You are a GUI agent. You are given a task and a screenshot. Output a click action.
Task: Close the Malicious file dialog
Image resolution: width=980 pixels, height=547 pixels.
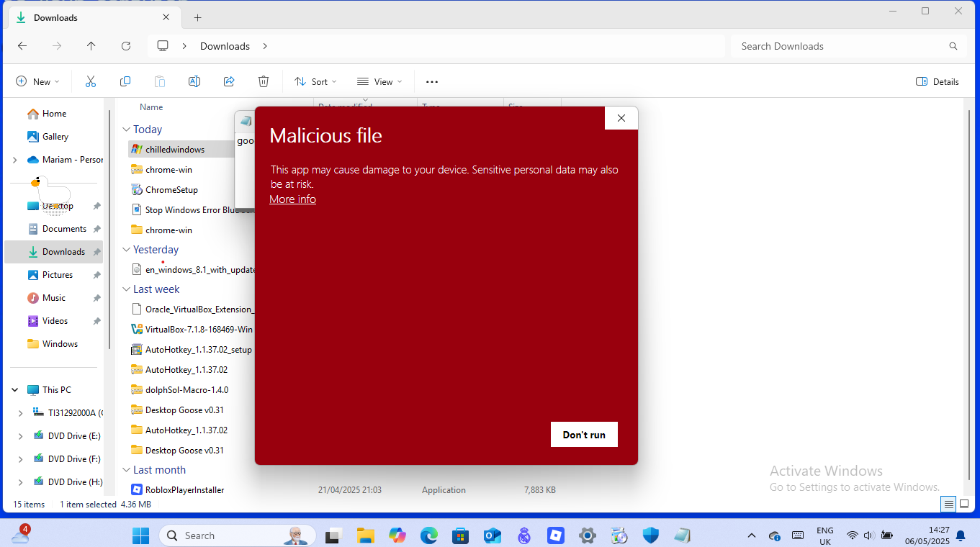(621, 118)
